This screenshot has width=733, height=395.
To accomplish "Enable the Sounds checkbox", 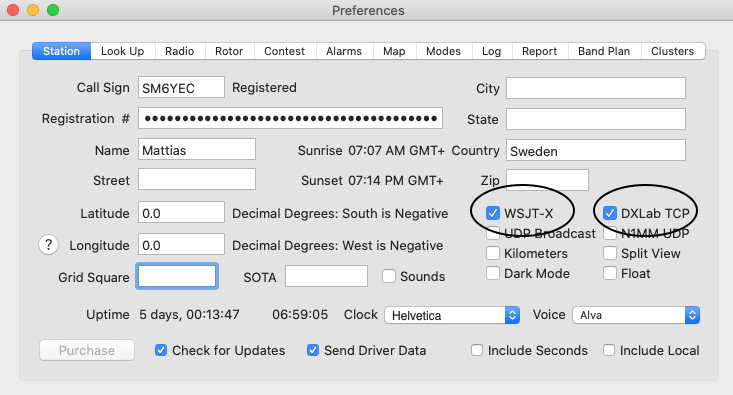I will (x=388, y=276).
